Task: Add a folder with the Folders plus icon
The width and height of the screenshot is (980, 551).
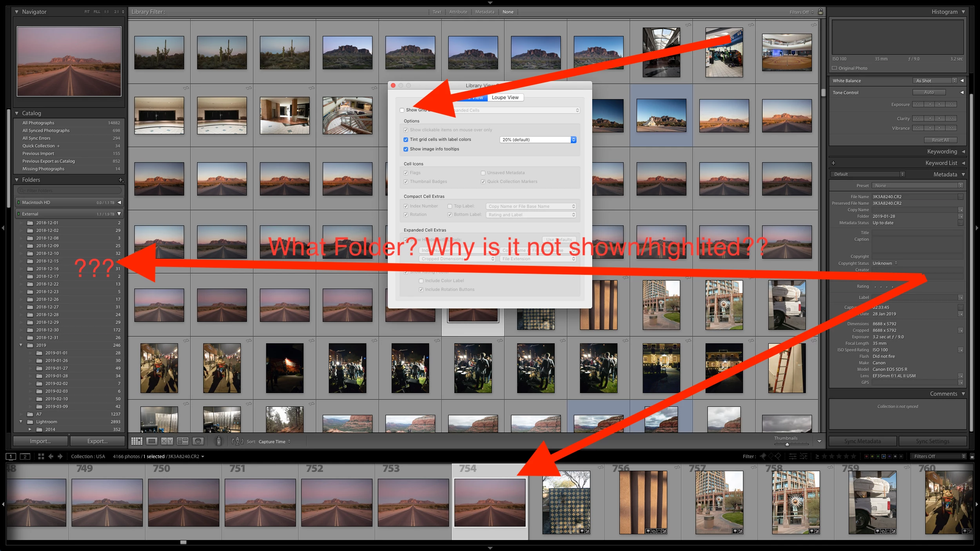Action: tap(121, 180)
